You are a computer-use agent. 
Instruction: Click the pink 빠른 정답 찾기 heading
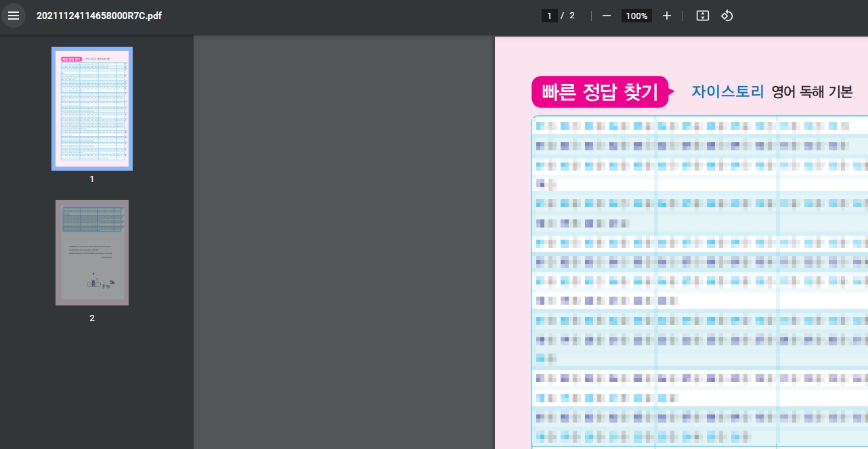pyautogui.click(x=601, y=92)
